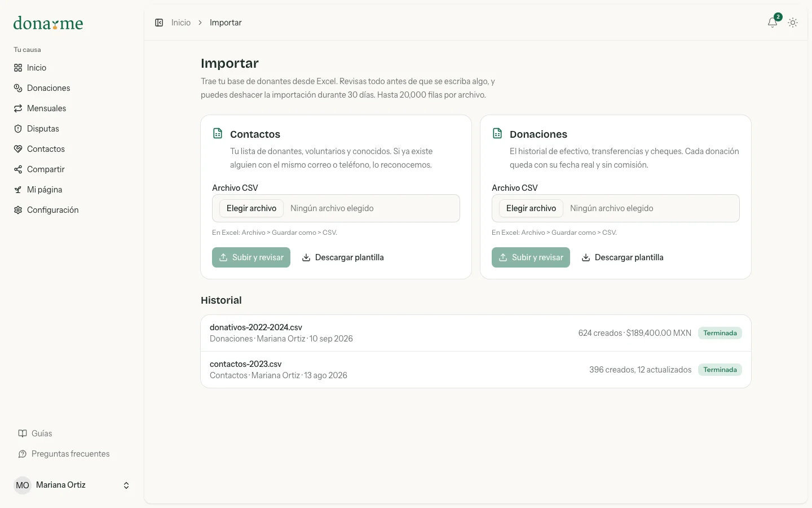Download Donaciones plantilla
The width and height of the screenshot is (812, 508).
coord(623,257)
